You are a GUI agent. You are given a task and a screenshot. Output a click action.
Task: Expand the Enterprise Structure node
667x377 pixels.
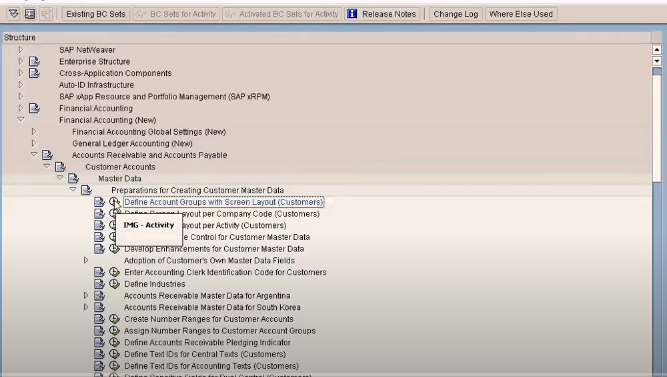[21, 61]
